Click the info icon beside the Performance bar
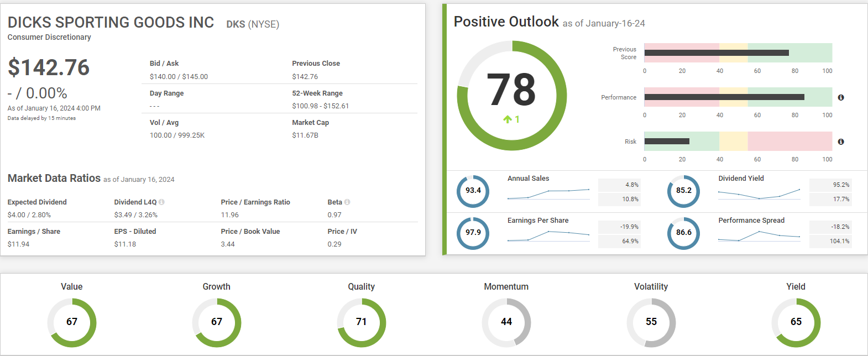868x356 pixels. point(841,97)
